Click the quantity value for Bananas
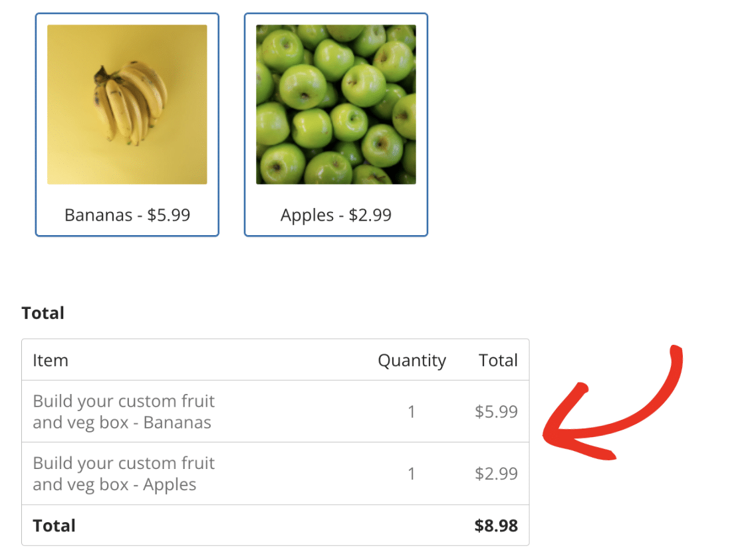This screenshot has width=742, height=560. (x=412, y=411)
